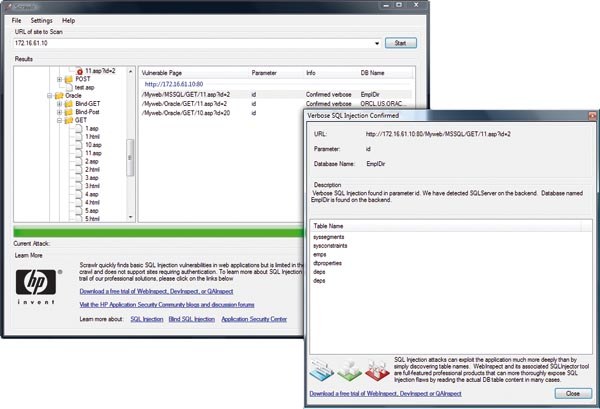Select the syssegments table entry

point(329,237)
